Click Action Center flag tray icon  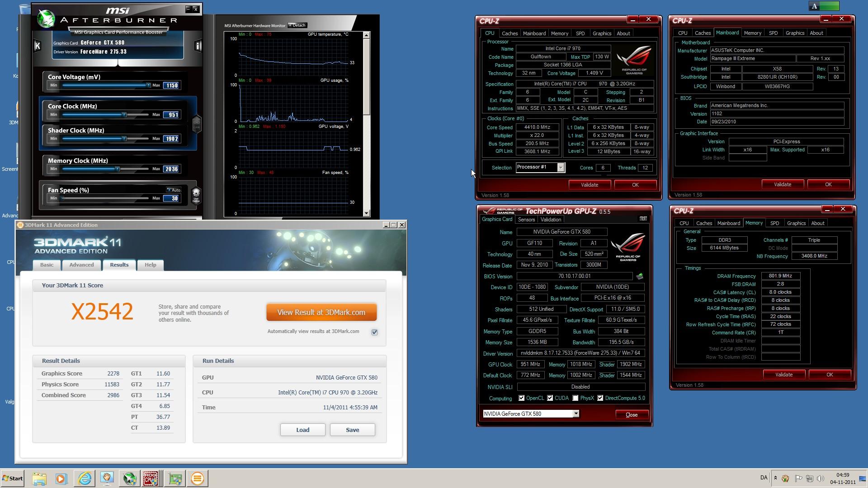tap(798, 478)
